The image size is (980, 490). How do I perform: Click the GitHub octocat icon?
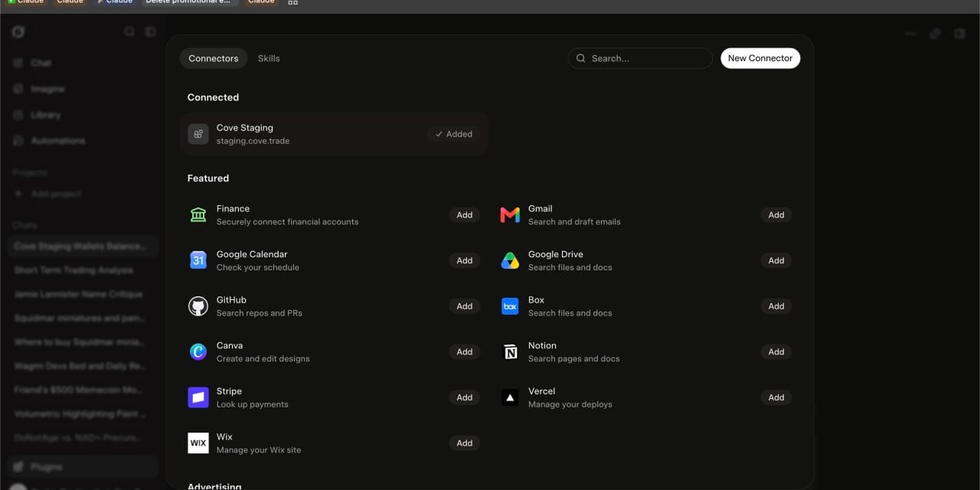point(198,306)
